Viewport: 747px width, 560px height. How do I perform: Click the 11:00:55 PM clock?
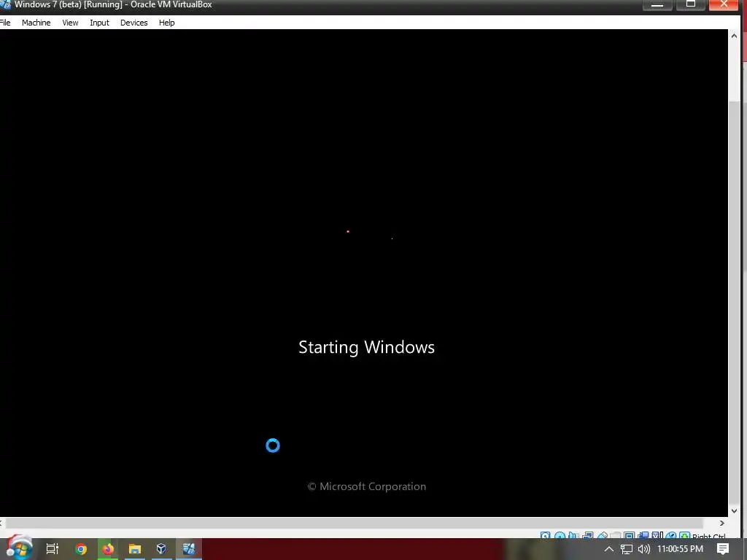(x=680, y=549)
